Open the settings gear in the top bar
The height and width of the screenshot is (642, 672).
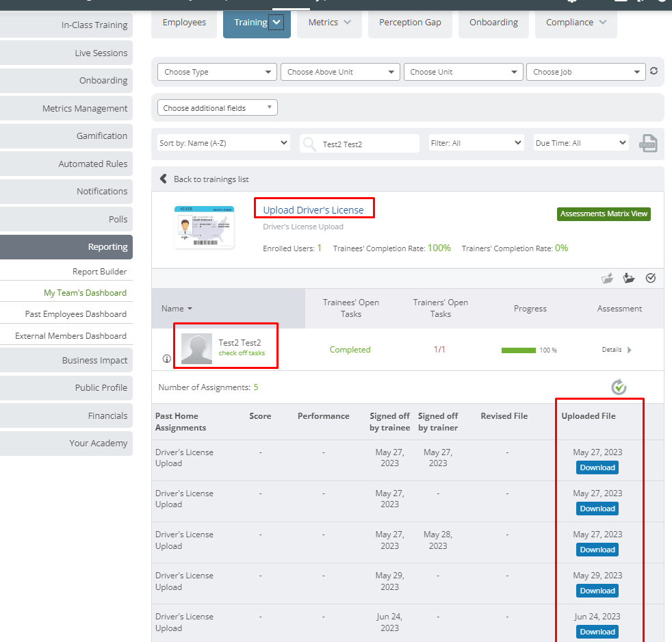point(571,3)
